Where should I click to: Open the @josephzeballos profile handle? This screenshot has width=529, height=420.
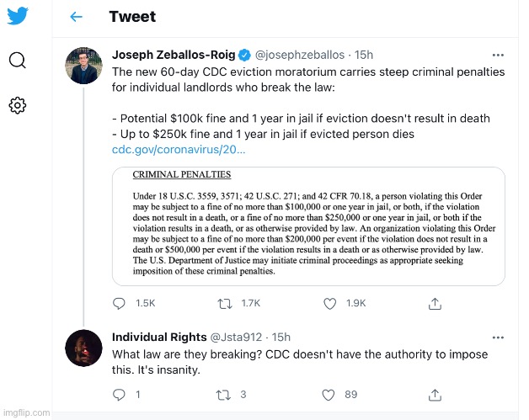(301, 55)
